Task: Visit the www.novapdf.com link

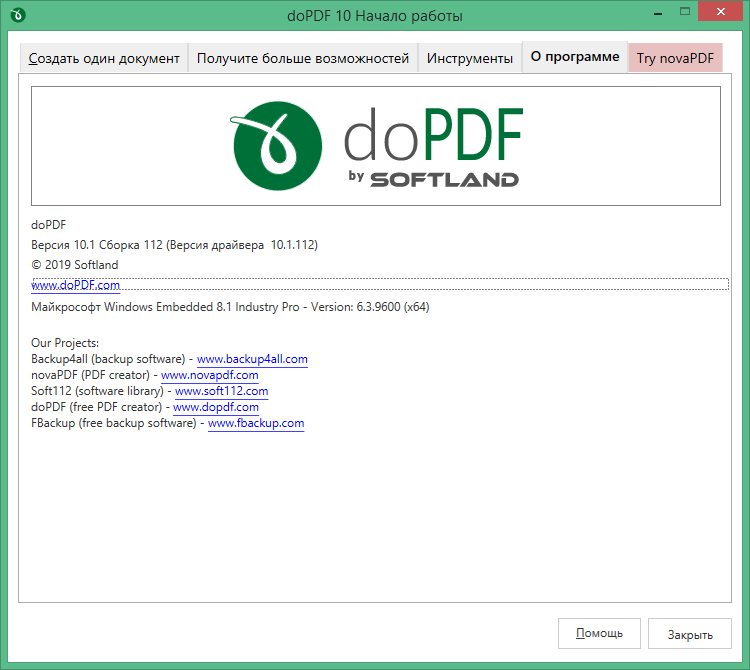Action: 210,375
